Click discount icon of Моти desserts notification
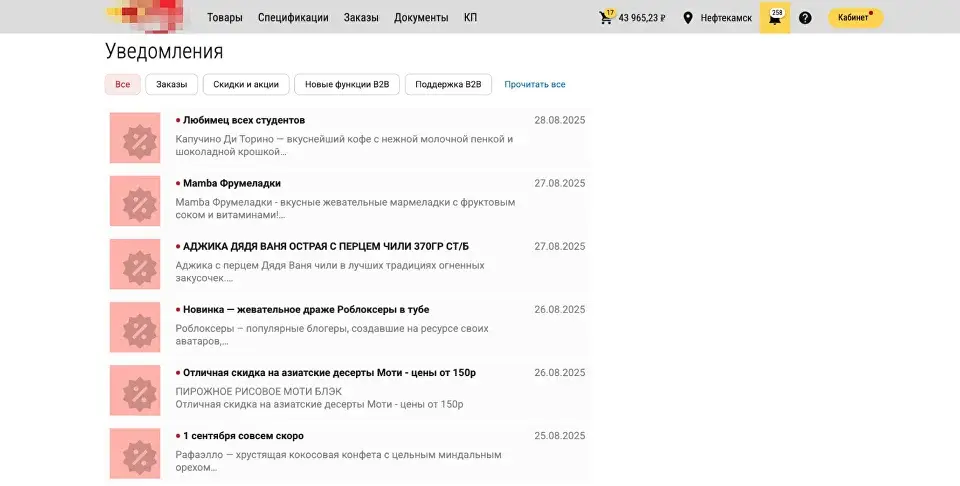Image resolution: width=960 pixels, height=486 pixels. pos(135,390)
